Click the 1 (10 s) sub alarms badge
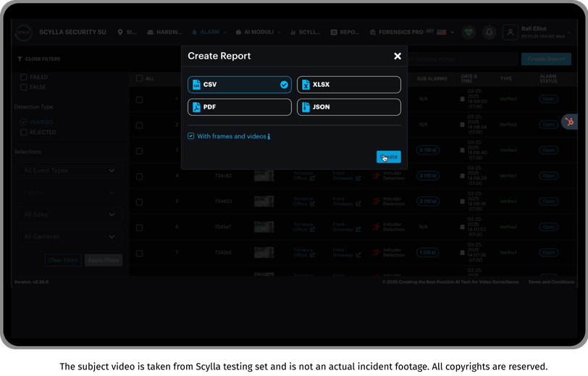Image resolution: width=588 pixels, height=376 pixels. 428,253
